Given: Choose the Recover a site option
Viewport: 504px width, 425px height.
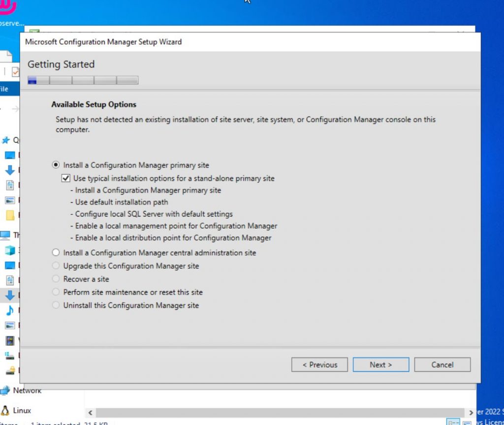Looking at the screenshot, I should click(x=56, y=278).
